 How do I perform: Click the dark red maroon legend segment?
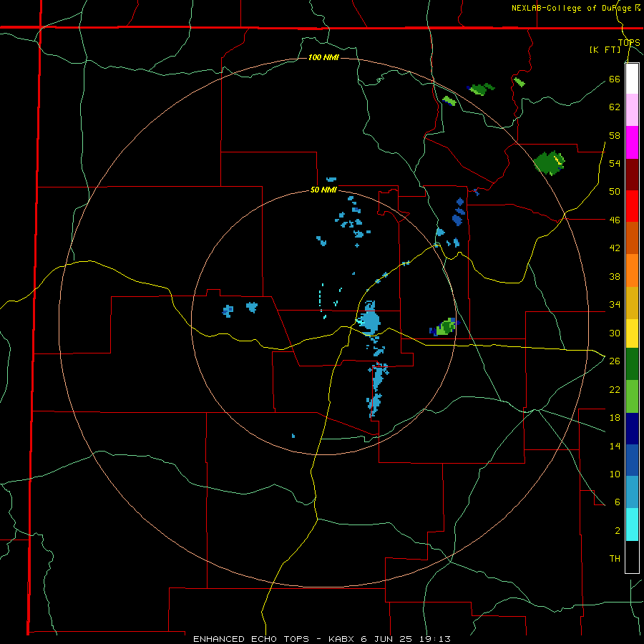(632, 175)
